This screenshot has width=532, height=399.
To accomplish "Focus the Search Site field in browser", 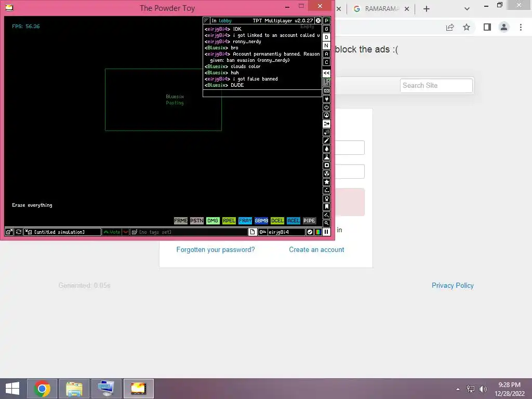I will (436, 86).
